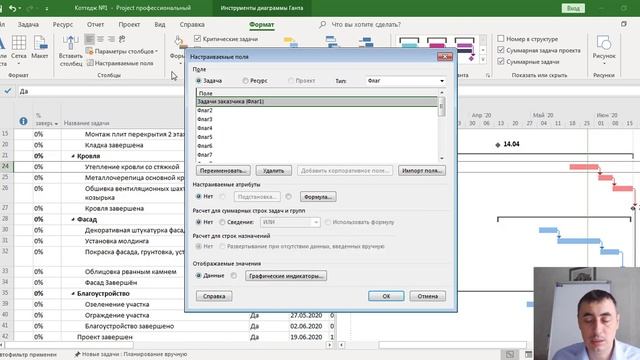Select Флаг2 in field list
This screenshot has width=640, height=360.
click(317, 110)
